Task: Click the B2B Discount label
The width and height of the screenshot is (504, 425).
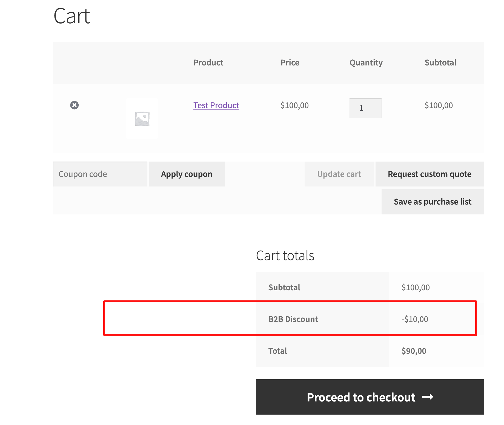Action: 293,319
